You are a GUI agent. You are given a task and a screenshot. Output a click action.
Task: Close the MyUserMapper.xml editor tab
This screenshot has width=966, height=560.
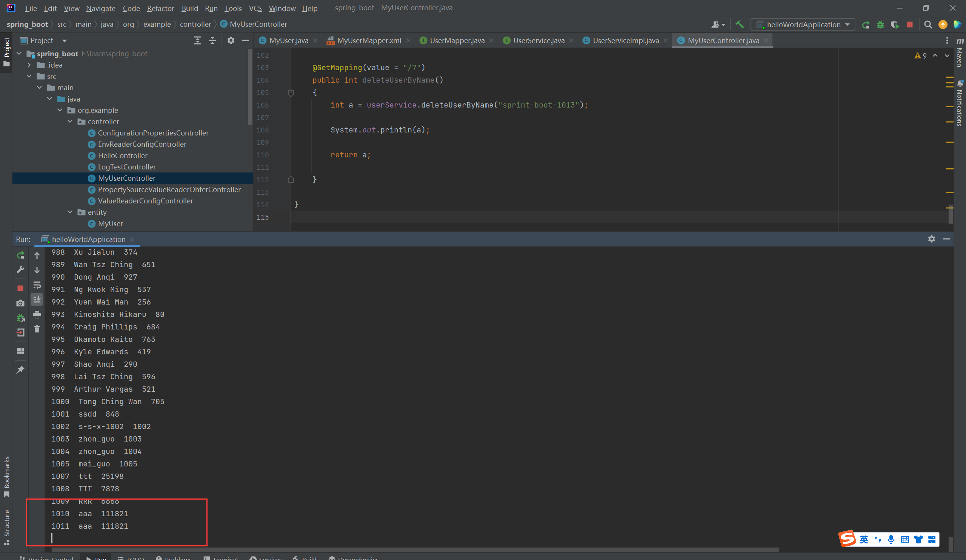tap(408, 41)
